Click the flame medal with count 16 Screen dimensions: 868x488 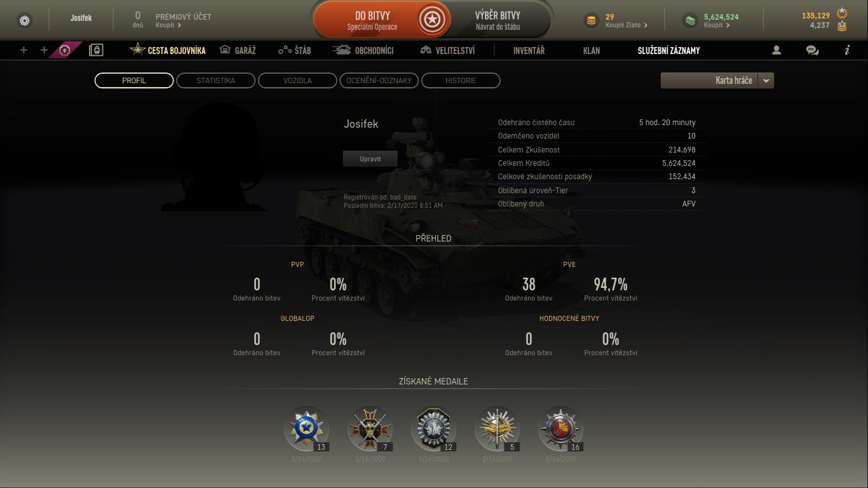click(560, 428)
